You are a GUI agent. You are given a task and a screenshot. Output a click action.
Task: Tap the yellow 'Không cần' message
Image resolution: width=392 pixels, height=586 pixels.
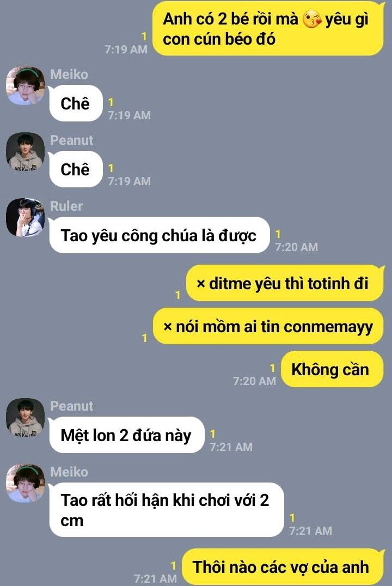(x=332, y=369)
